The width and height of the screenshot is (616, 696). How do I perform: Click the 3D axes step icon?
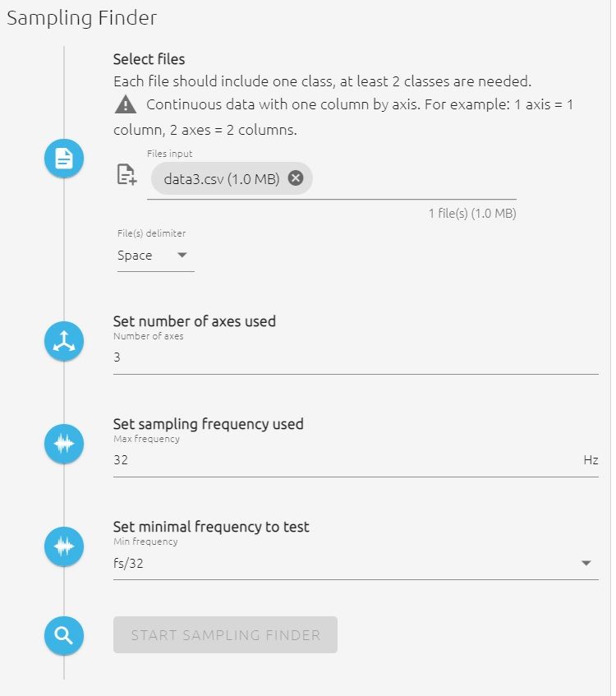click(x=64, y=342)
